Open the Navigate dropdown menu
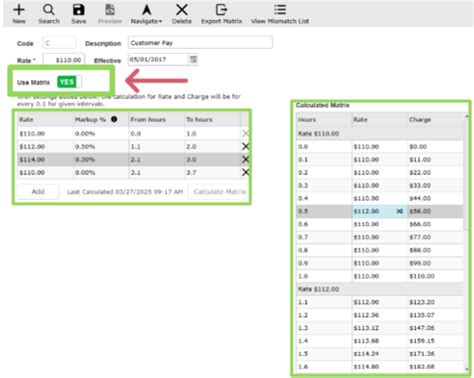474x378 pixels. pyautogui.click(x=146, y=14)
